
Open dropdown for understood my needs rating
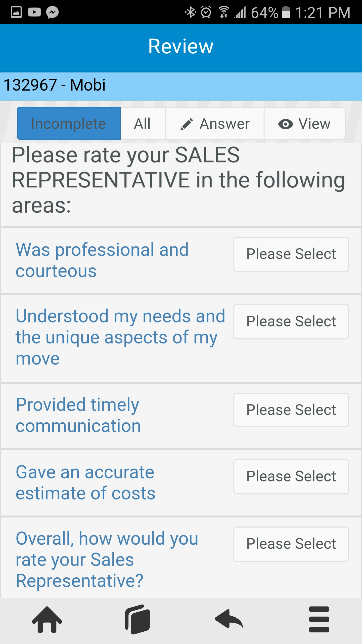tap(291, 321)
